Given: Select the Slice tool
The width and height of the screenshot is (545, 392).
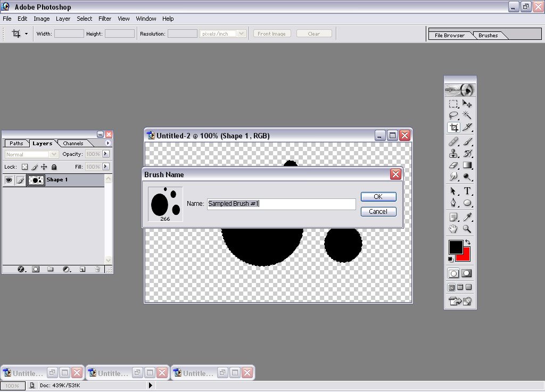Looking at the screenshot, I should [467, 128].
